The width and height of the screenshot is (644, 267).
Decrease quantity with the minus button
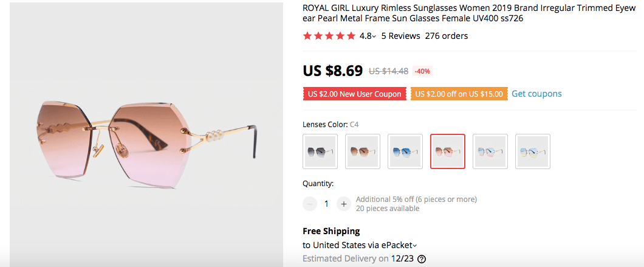coord(310,204)
